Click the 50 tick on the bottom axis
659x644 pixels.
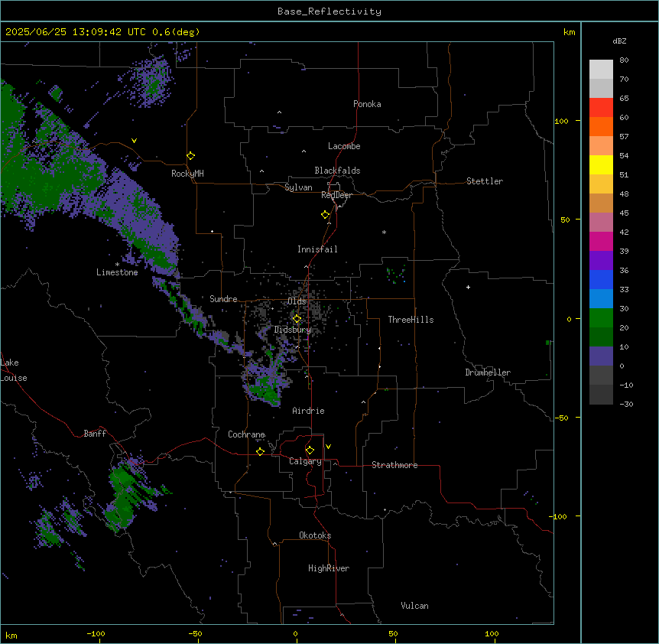[393, 634]
